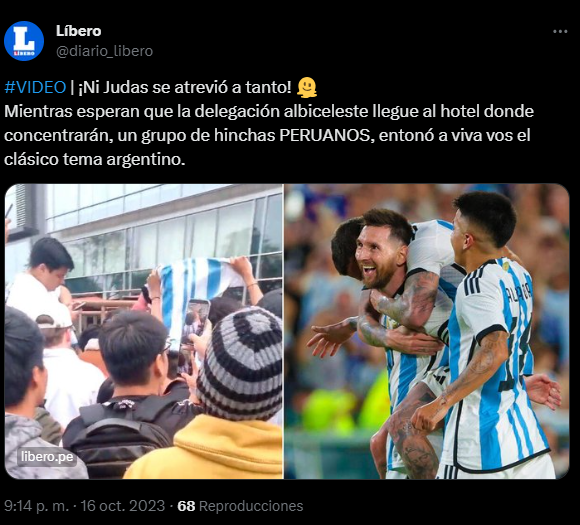Click the raised phone in the video
Screen dimensions: 580x525
[x=193, y=333]
